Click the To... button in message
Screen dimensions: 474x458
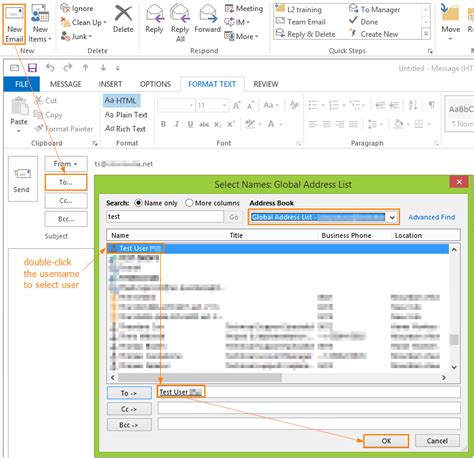66,182
